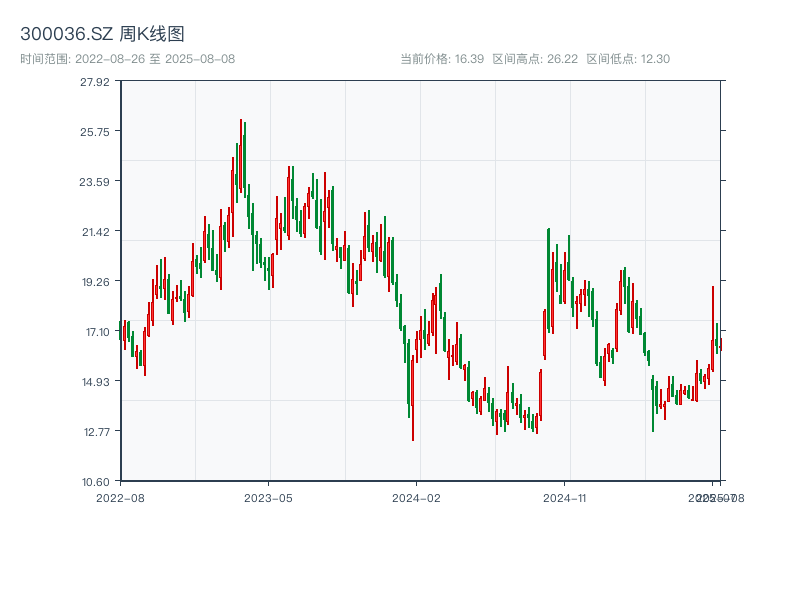The height and width of the screenshot is (600, 800).
Task: Click the 21.42 y-axis price label
Action: 95,231
